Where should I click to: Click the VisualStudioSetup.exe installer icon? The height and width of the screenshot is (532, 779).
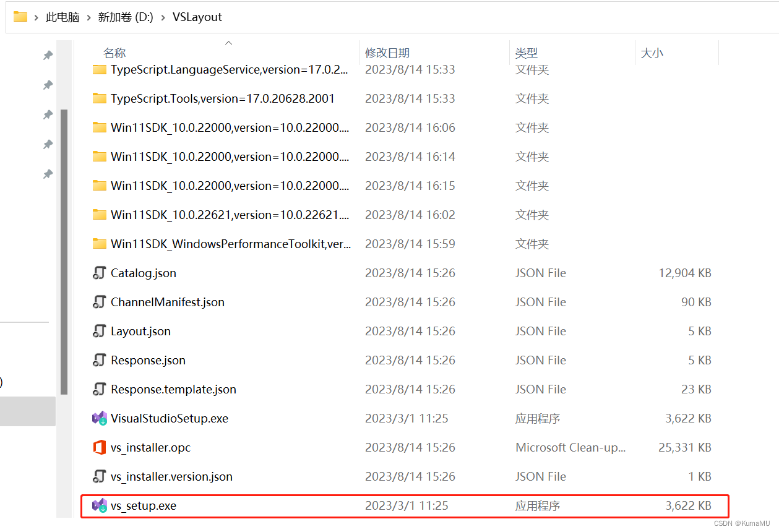click(x=99, y=418)
